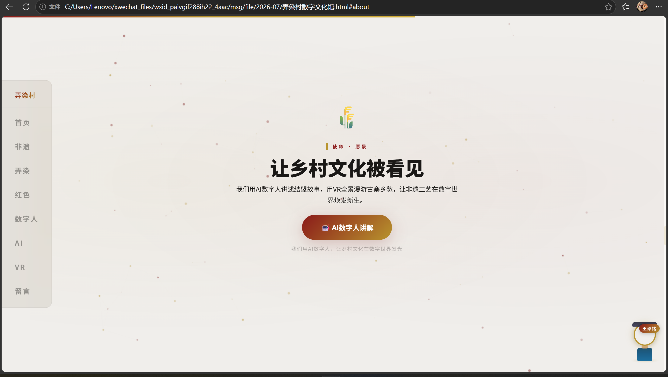Select 数字人 in the sidebar
Image resolution: width=668 pixels, height=377 pixels.
click(26, 219)
